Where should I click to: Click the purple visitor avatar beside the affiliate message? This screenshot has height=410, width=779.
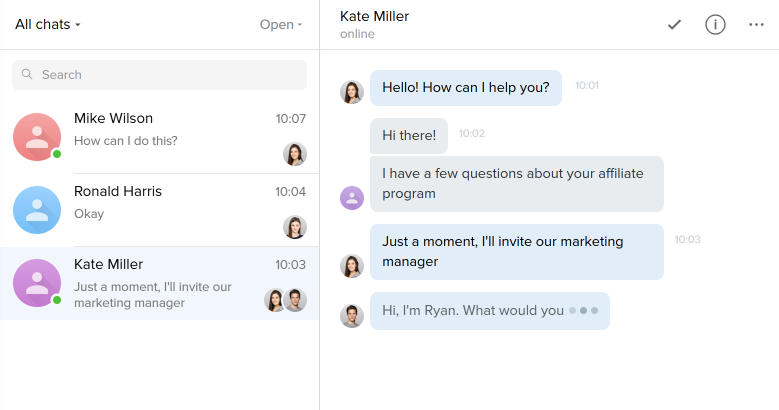pyautogui.click(x=352, y=198)
